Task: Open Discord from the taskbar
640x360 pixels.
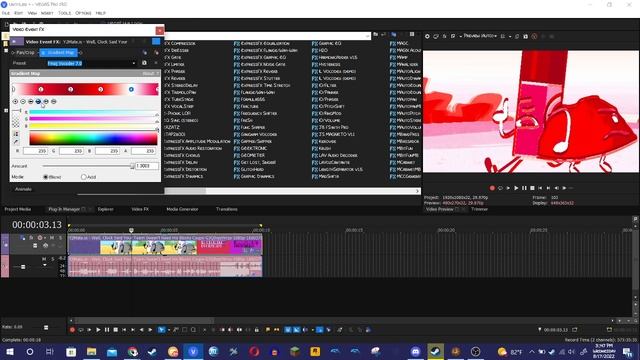Action: 415,351
